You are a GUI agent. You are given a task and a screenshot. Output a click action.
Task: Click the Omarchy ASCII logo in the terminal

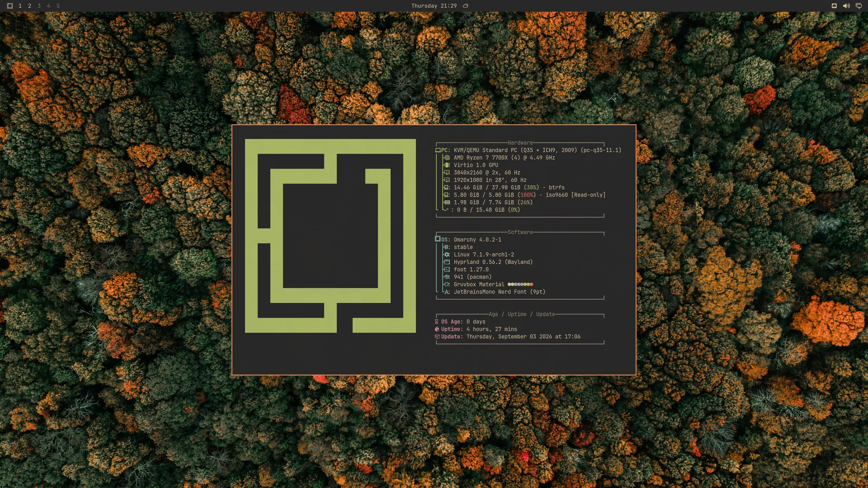pyautogui.click(x=330, y=236)
